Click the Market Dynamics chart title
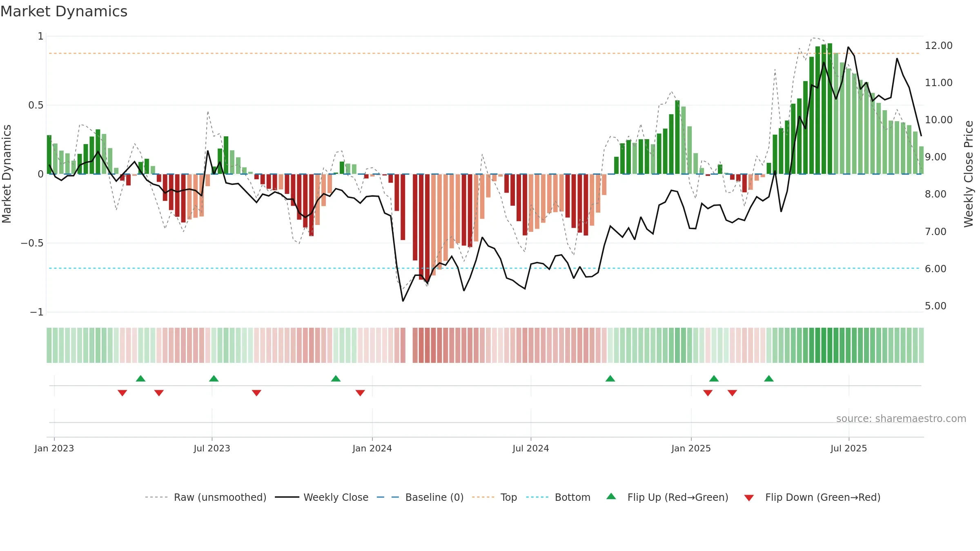The width and height of the screenshot is (980, 551). click(x=64, y=11)
